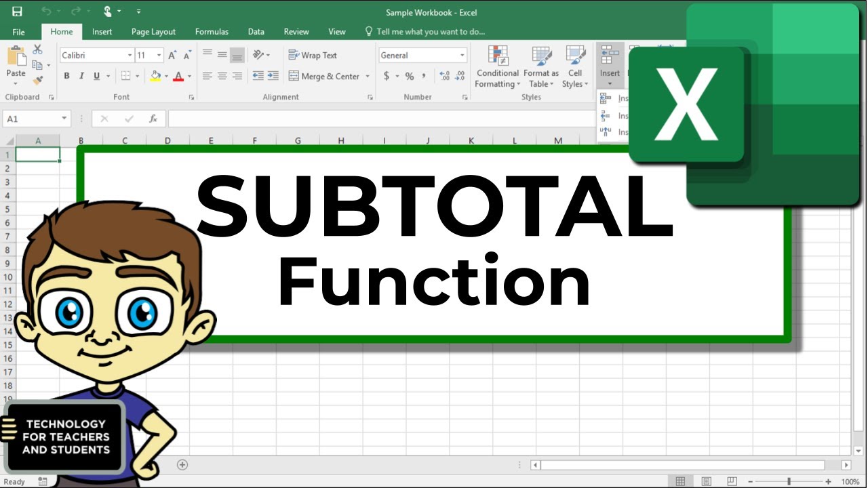This screenshot has height=488, width=868.
Task: Click Top Align icon
Action: pos(208,55)
